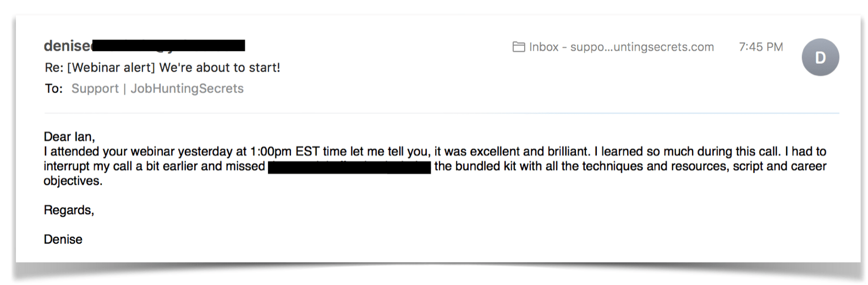Image resolution: width=868 pixels, height=285 pixels.
Task: Click the sender name denise
Action: coord(67,46)
